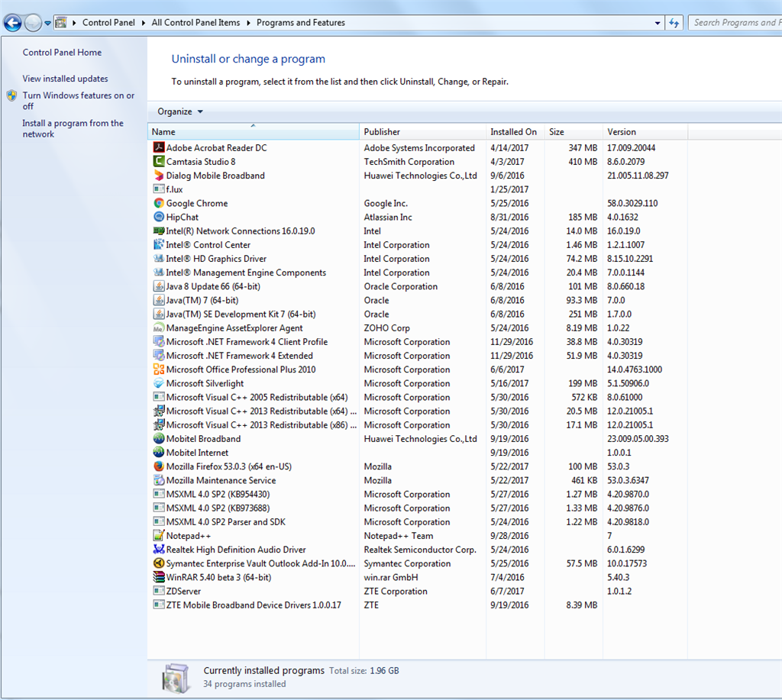Click the Symantec Enterprise Vault icon
782x700 pixels.
click(159, 563)
